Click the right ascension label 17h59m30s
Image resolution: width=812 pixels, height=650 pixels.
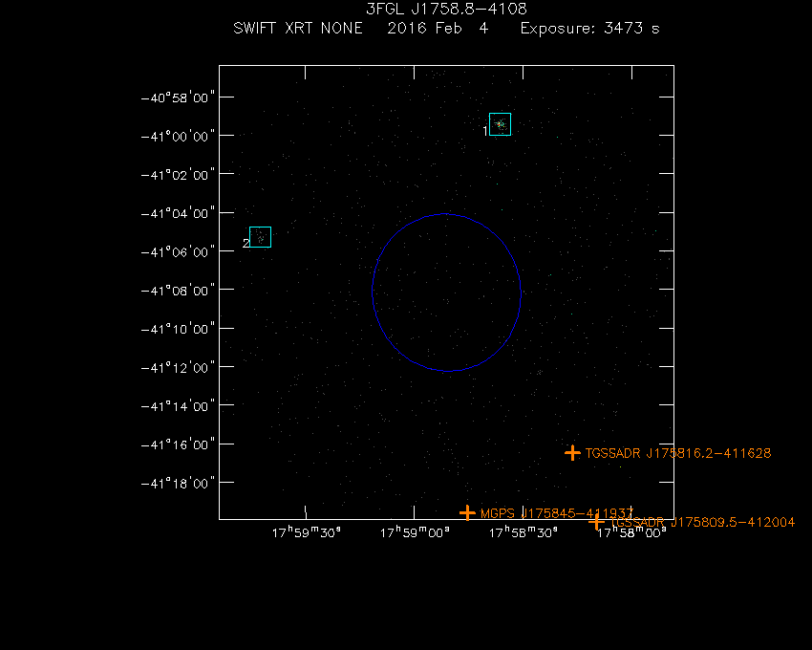click(x=307, y=532)
